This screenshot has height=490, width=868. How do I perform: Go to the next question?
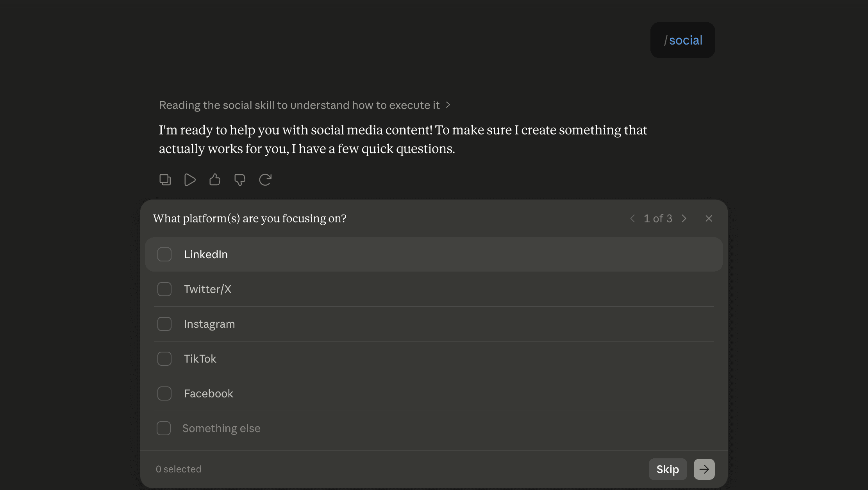tap(684, 218)
